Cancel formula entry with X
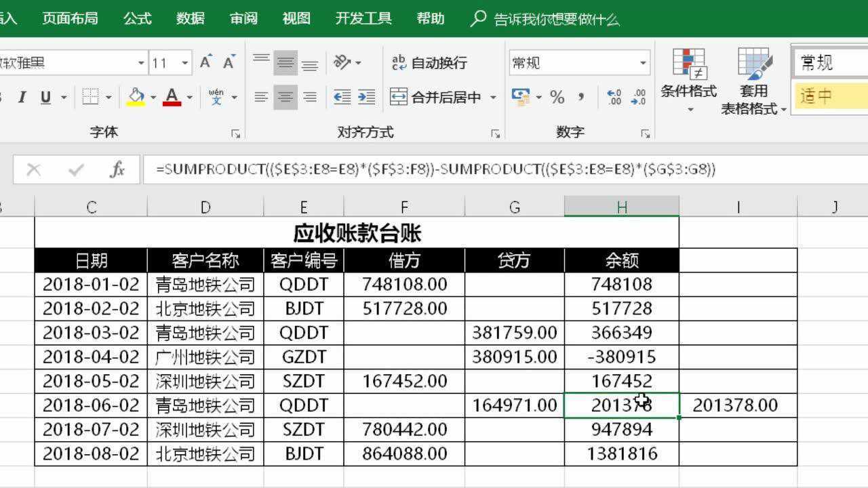 [x=33, y=169]
